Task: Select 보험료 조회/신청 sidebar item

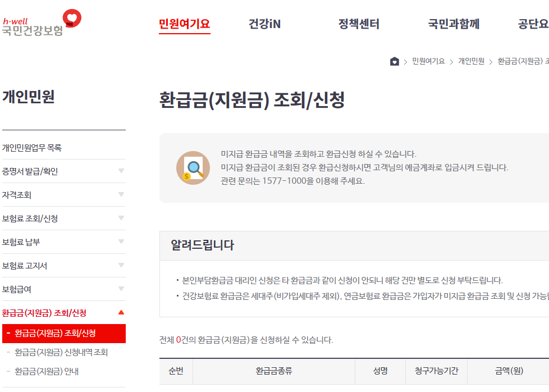Action: pyautogui.click(x=30, y=218)
